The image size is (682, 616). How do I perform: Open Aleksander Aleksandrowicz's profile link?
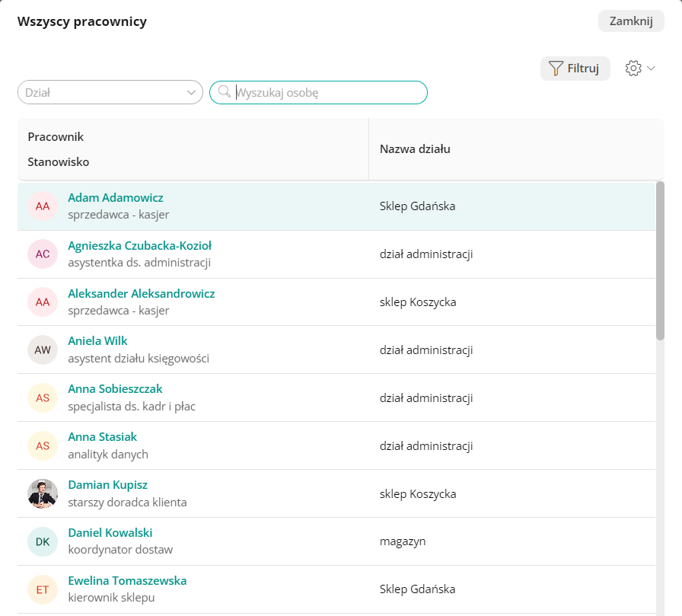[141, 294]
